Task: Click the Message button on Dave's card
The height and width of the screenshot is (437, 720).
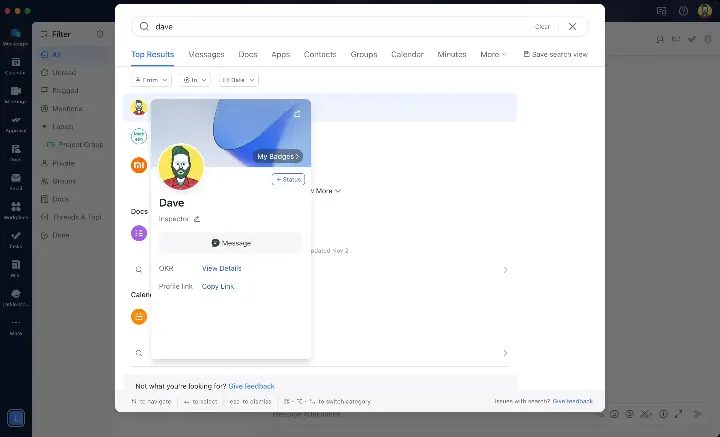Action: click(230, 243)
